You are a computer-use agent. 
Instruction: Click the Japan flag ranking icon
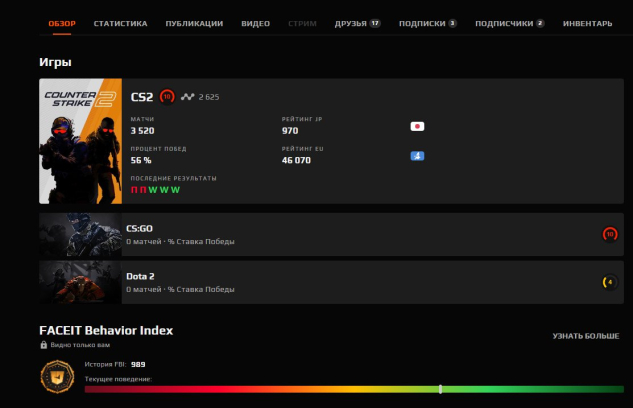tap(417, 127)
